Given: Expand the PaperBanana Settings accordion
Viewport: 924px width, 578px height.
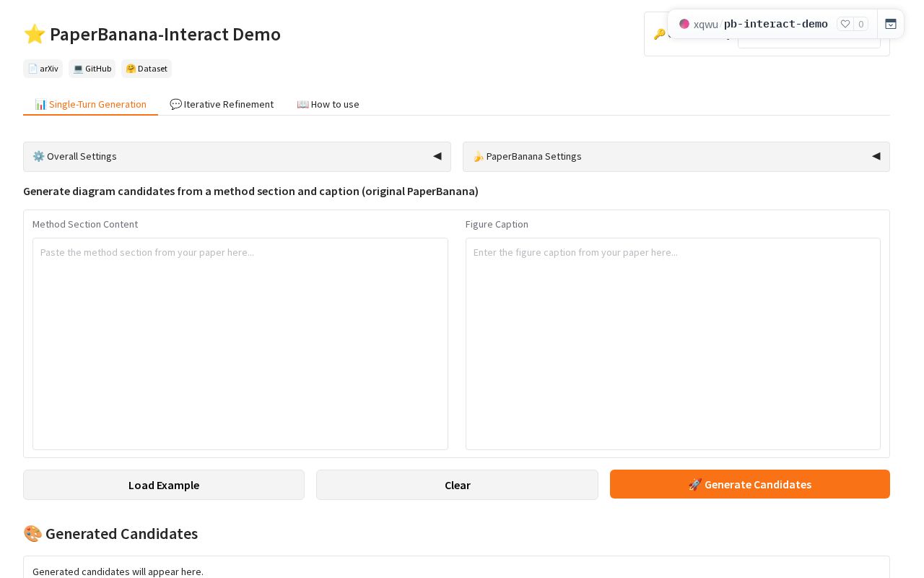Looking at the screenshot, I should pyautogui.click(x=676, y=157).
